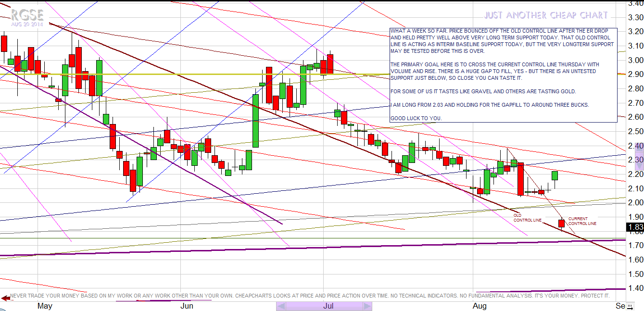Select the Old Control Line label
Viewport: 644px width, 311px height.
pos(527,218)
